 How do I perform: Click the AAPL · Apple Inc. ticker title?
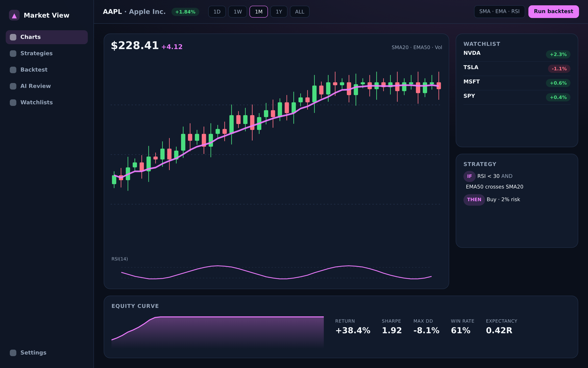(134, 12)
